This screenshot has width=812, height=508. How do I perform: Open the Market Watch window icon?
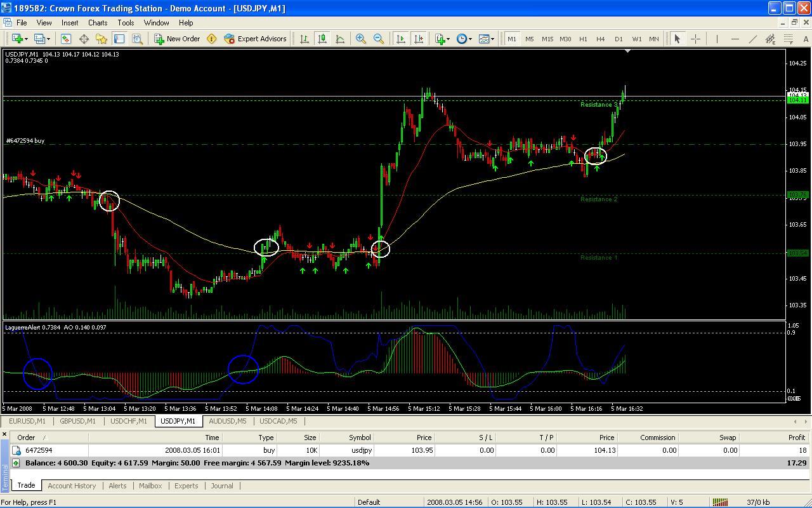65,39
